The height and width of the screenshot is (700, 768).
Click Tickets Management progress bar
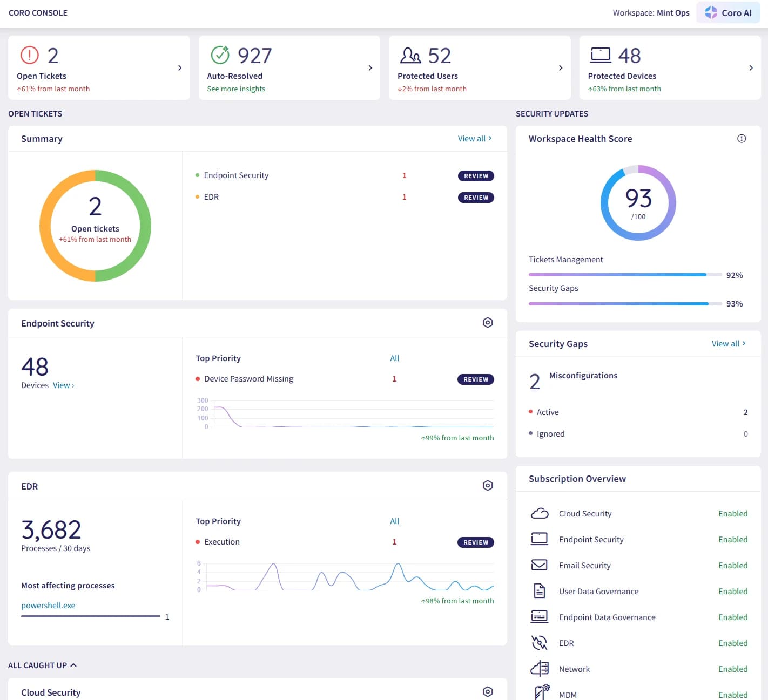point(625,275)
